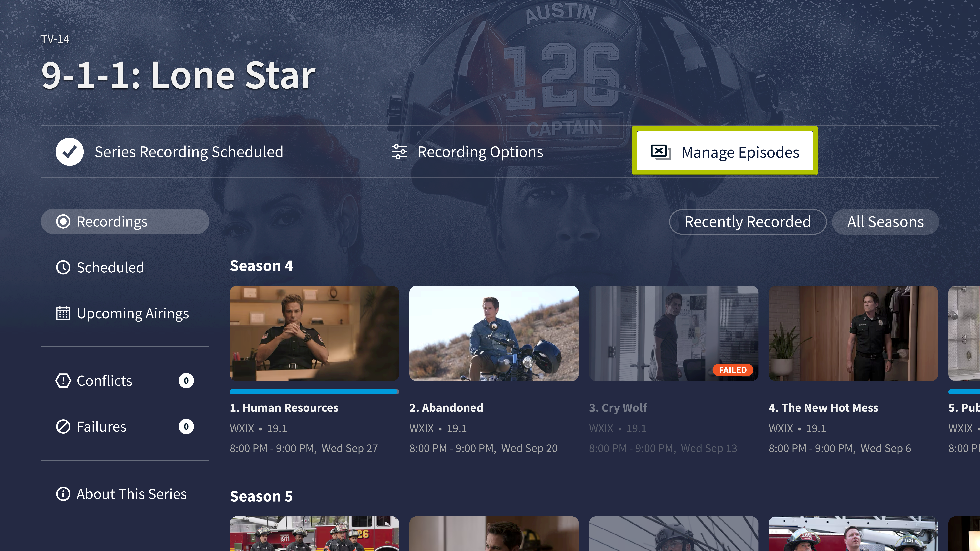
Task: Click the Recordings circle icon in sidebar
Action: (x=63, y=221)
